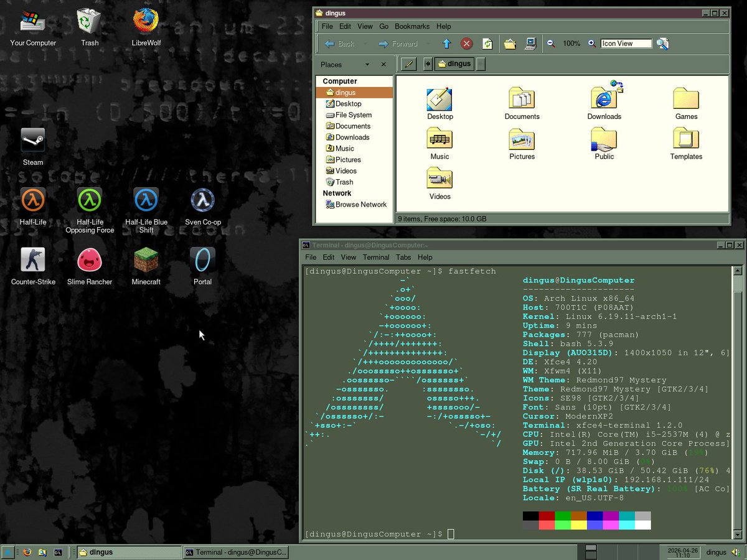Open terminal from taskbar quick launch
The height and width of the screenshot is (560, 747).
(58, 552)
